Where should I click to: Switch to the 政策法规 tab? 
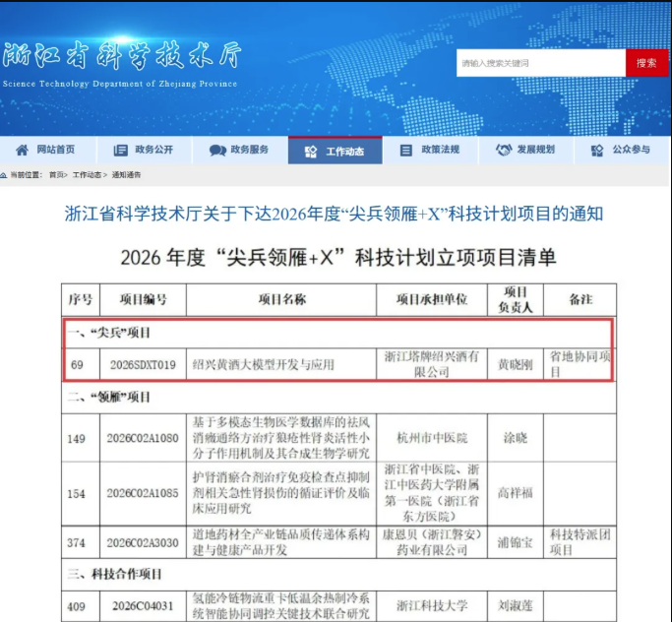(440, 150)
